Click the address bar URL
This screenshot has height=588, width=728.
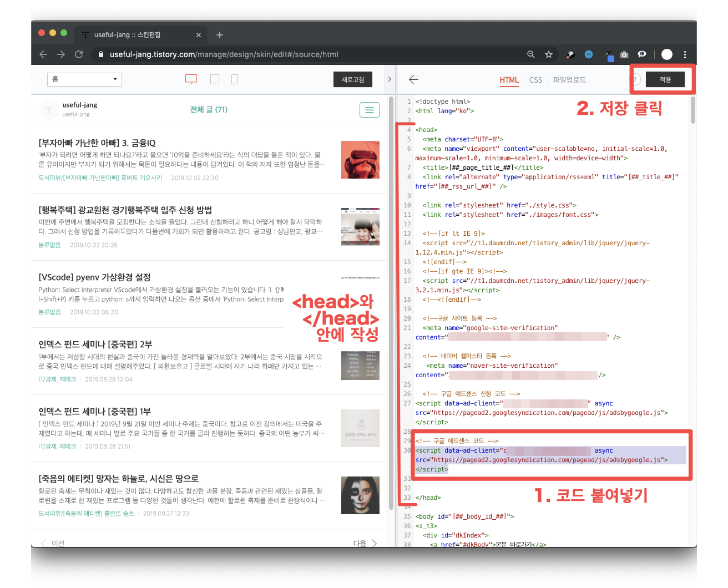224,54
